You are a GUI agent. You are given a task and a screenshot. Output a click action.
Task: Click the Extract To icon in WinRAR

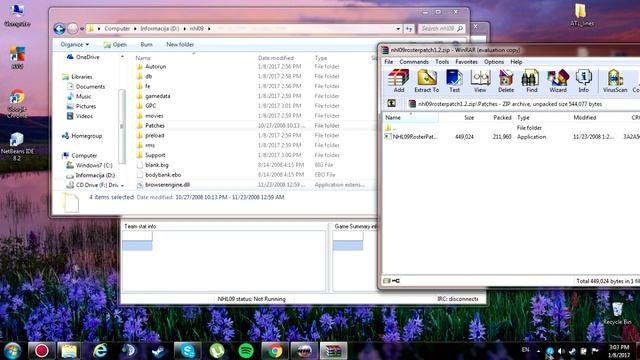[427, 81]
